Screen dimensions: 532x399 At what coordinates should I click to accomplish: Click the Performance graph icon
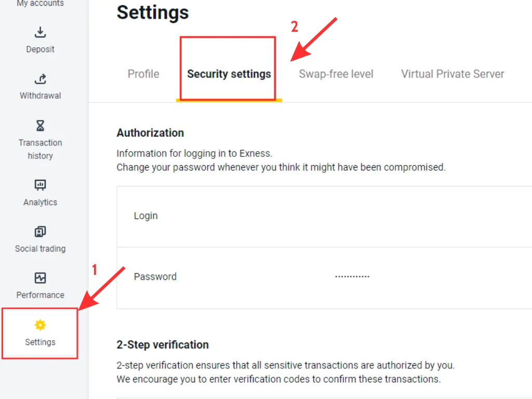(x=40, y=278)
